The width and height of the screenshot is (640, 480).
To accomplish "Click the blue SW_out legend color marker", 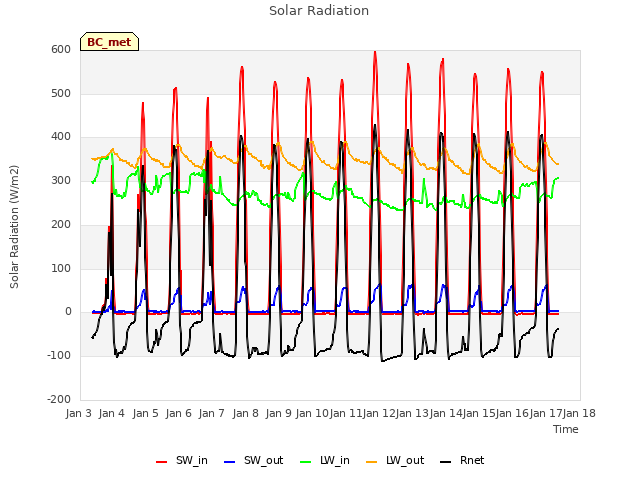I will click(x=230, y=462).
